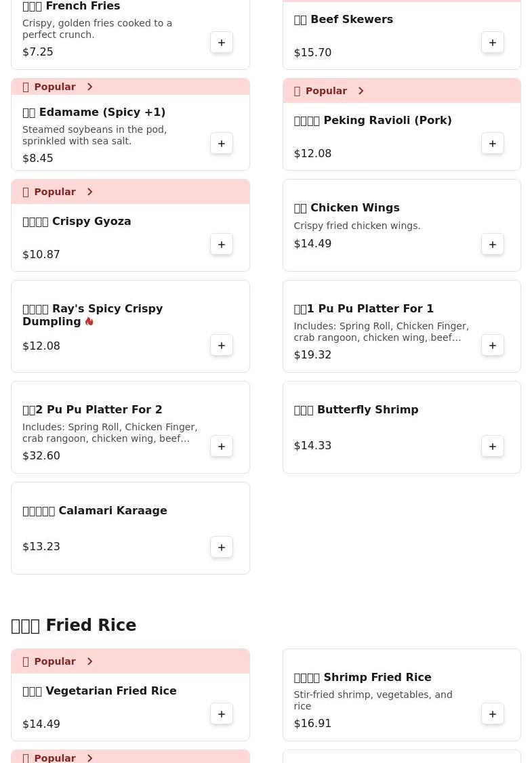Add Calamari Karaage with plus button

click(x=222, y=548)
